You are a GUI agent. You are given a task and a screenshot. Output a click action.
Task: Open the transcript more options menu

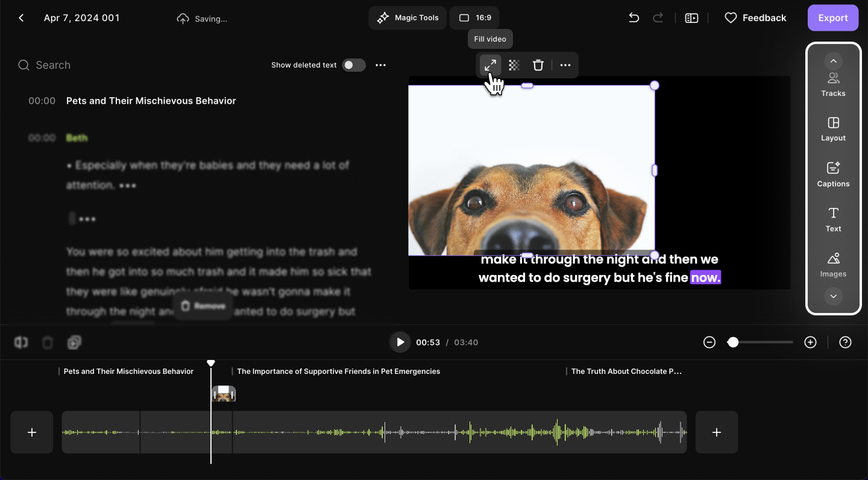pos(380,65)
